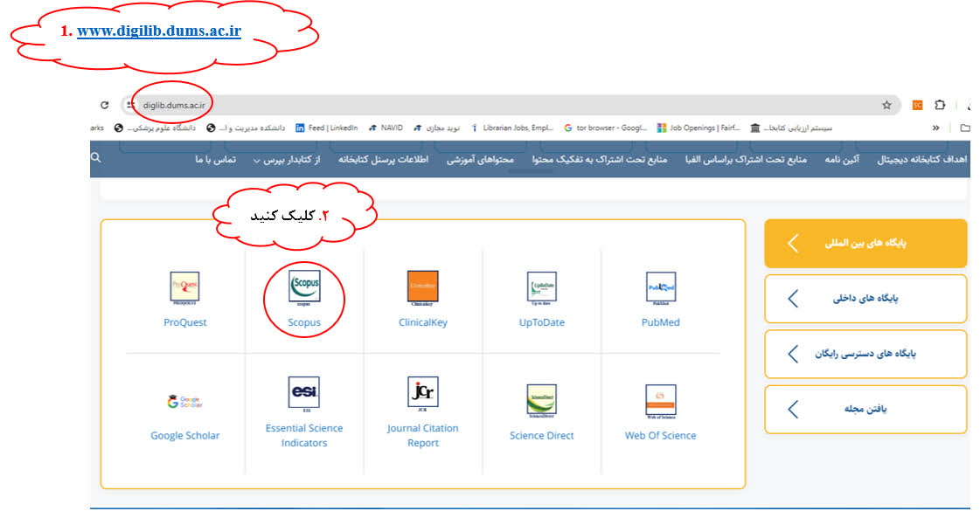Expand the یافتن مجله panel
The image size is (980, 518).
[865, 409]
